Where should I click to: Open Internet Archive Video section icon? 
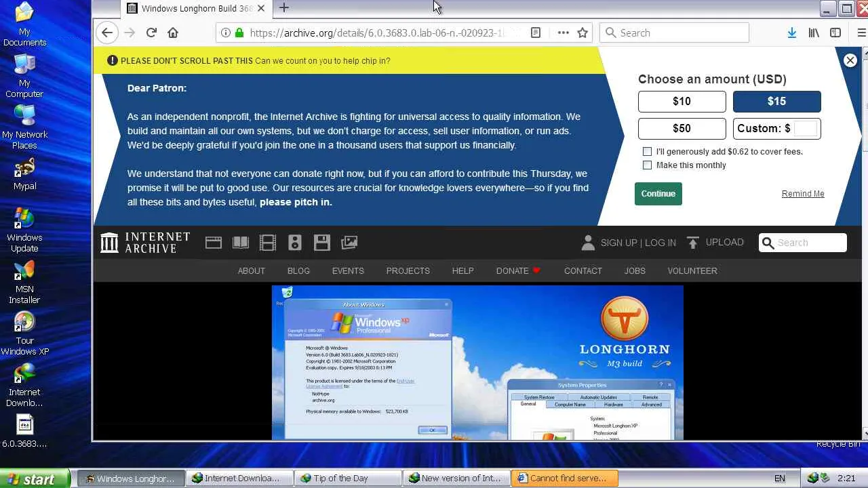point(268,243)
